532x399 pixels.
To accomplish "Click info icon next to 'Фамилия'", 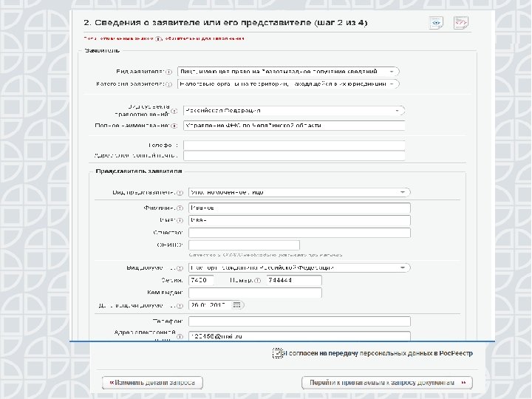I will click(x=180, y=208).
